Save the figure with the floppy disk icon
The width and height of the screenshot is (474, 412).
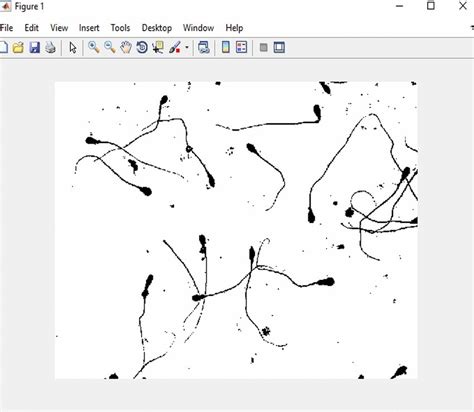(x=35, y=47)
